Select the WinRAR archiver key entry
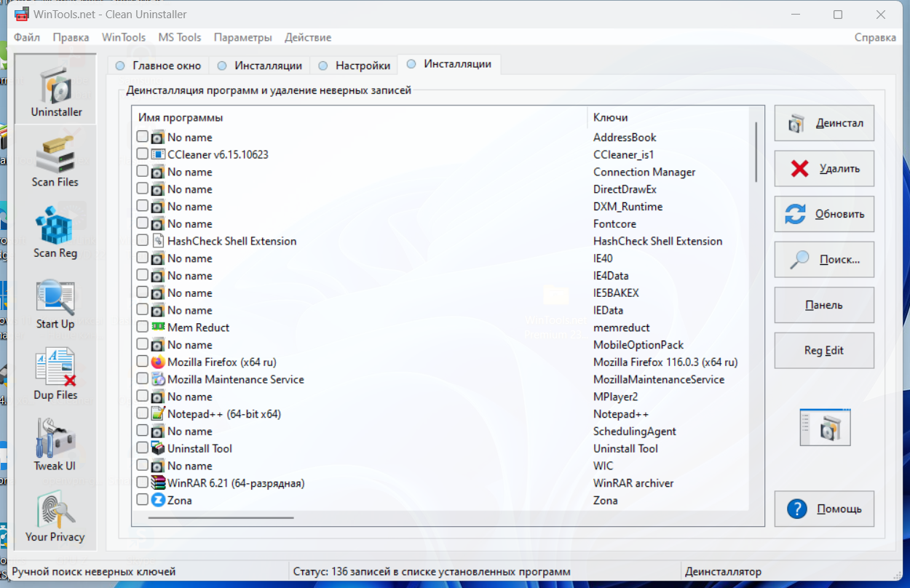Viewport: 910px width, 588px height. pyautogui.click(x=633, y=483)
